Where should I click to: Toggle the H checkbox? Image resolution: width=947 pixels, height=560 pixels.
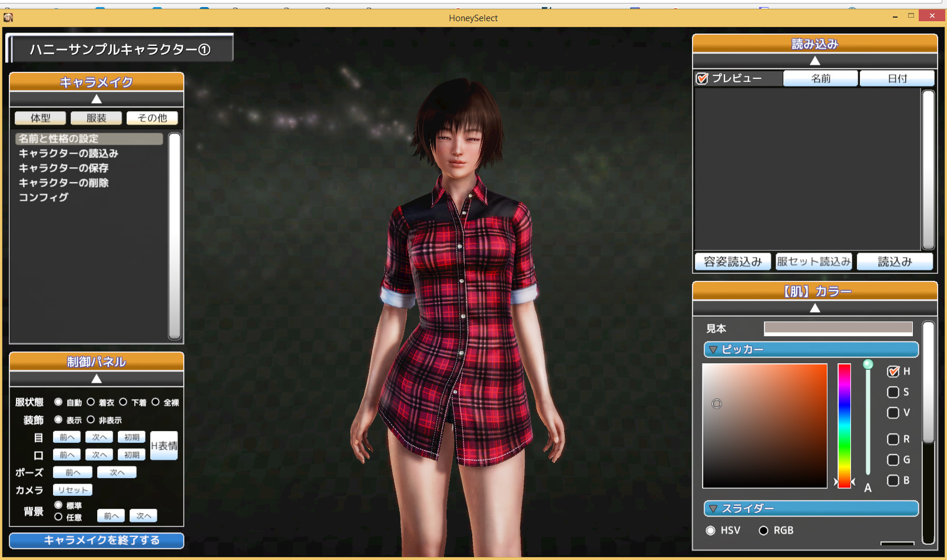(893, 372)
